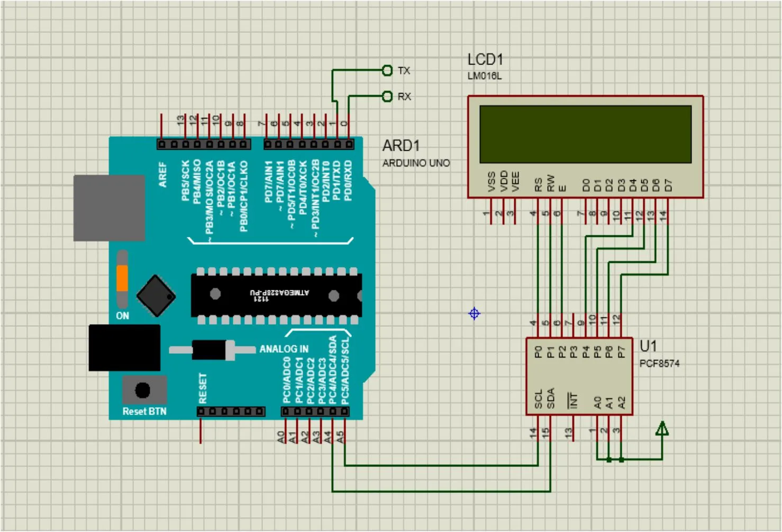Click the U1 reference label
Viewport: 782px width, 532px height.
pyautogui.click(x=648, y=346)
